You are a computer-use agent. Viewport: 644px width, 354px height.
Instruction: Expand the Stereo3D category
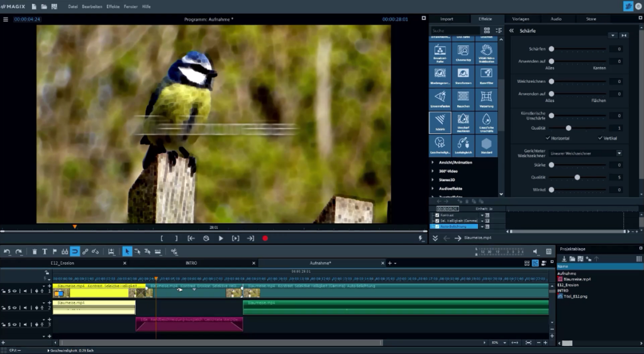click(x=433, y=179)
